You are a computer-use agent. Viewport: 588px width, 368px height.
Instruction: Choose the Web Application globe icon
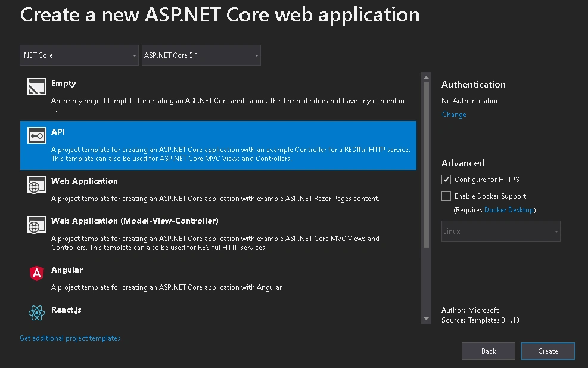pos(37,184)
